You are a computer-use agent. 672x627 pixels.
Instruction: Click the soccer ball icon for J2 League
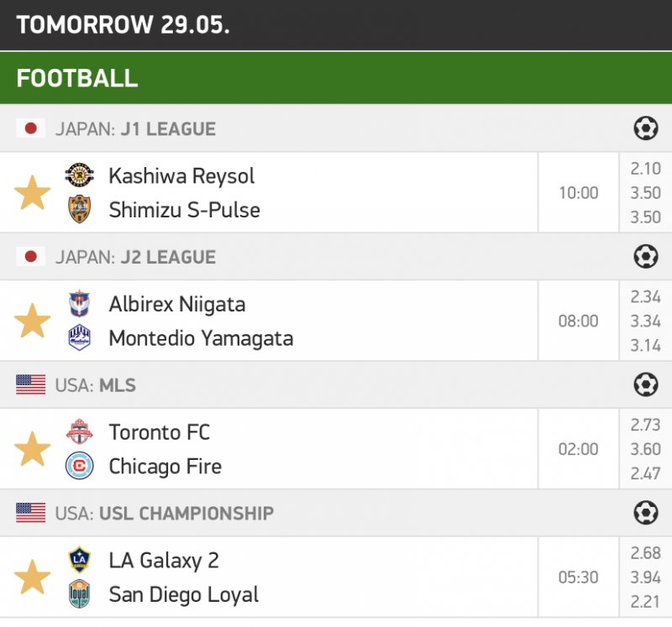click(x=645, y=257)
